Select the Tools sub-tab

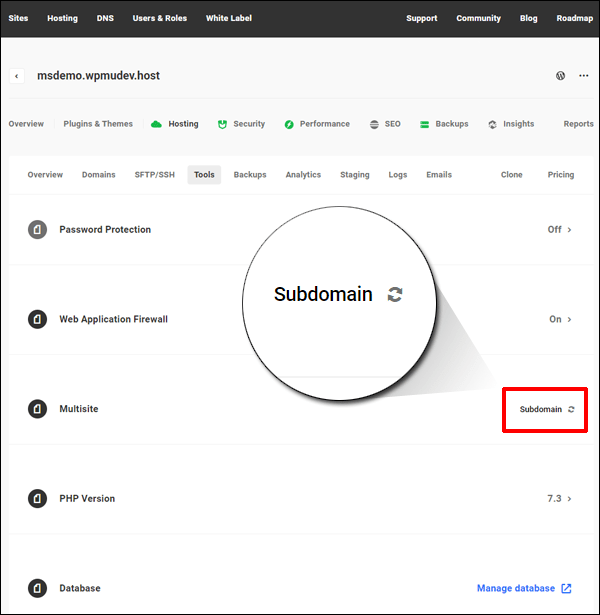204,175
